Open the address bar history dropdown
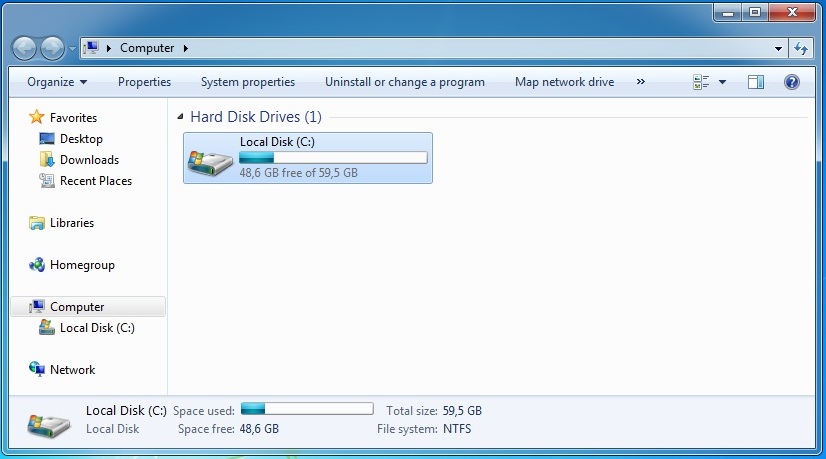 pos(778,48)
